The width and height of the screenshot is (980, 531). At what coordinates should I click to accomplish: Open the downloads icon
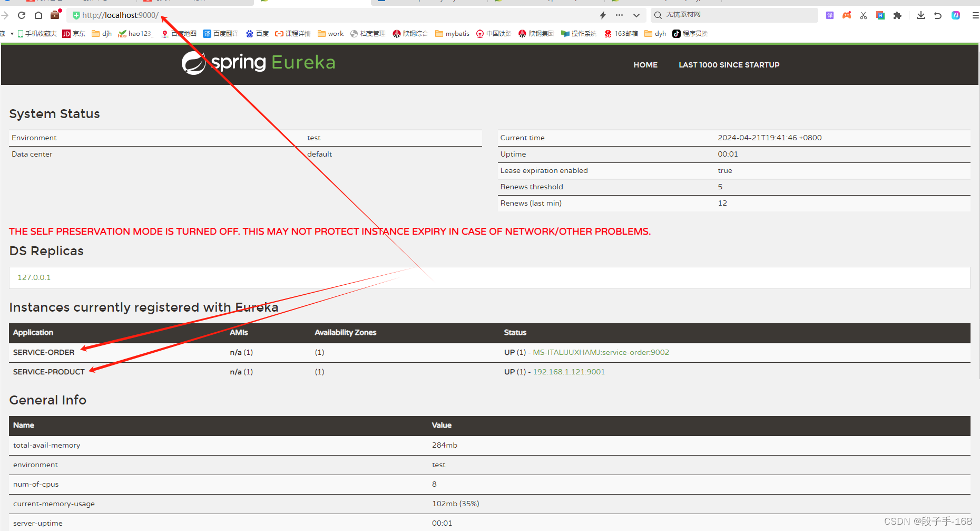pyautogui.click(x=921, y=15)
